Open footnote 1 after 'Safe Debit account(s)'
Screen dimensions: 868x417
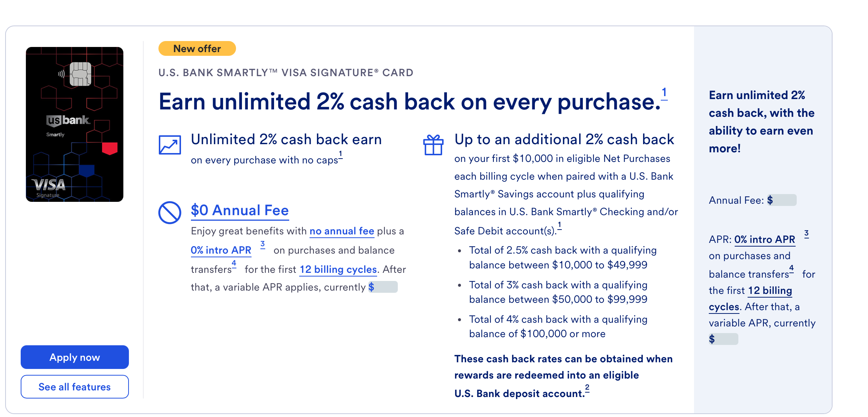[x=560, y=225]
